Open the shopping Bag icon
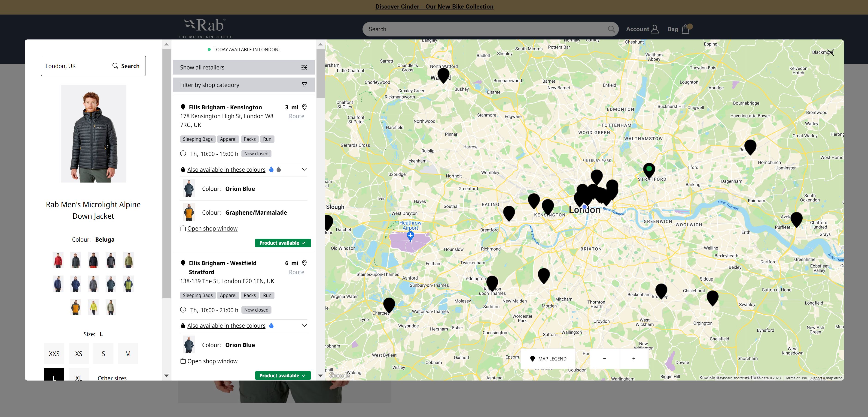Screen dimensions: 868x417 [686, 29]
